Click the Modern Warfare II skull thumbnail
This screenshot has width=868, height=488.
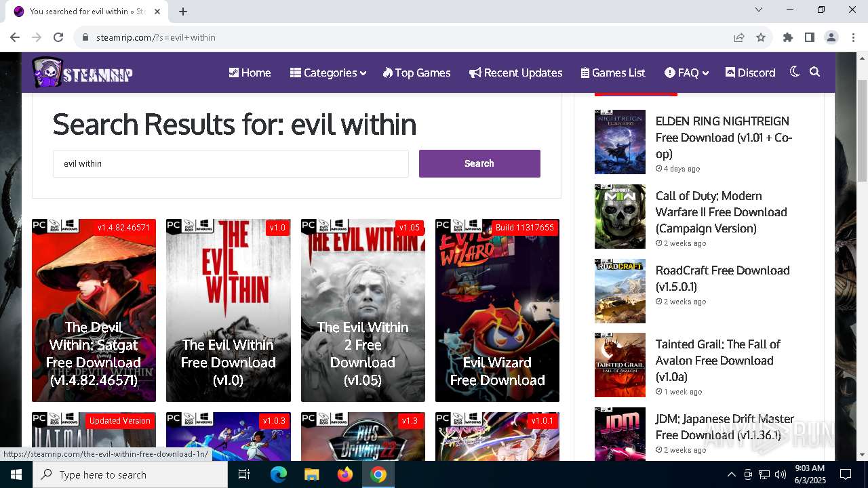tap(620, 216)
